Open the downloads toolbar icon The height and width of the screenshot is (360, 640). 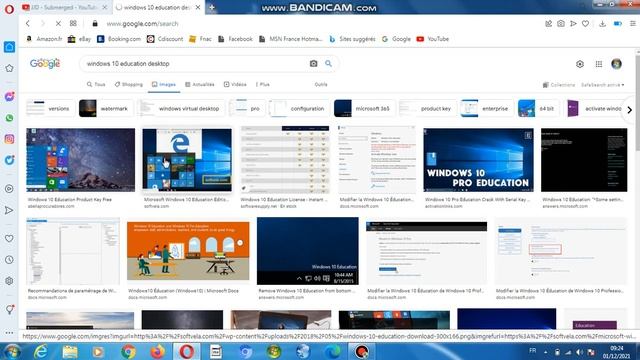click(602, 24)
